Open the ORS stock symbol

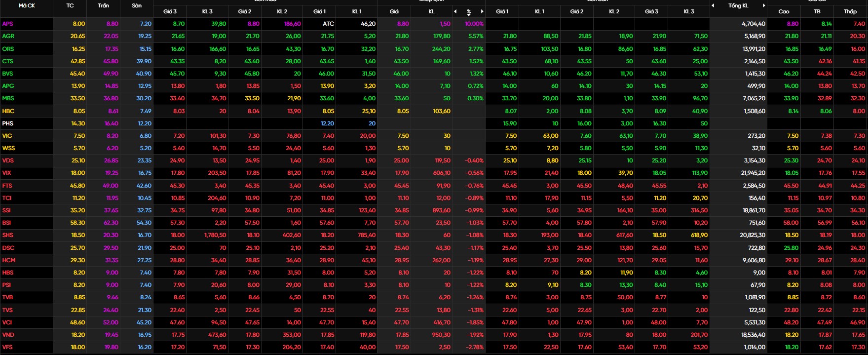tap(8, 49)
